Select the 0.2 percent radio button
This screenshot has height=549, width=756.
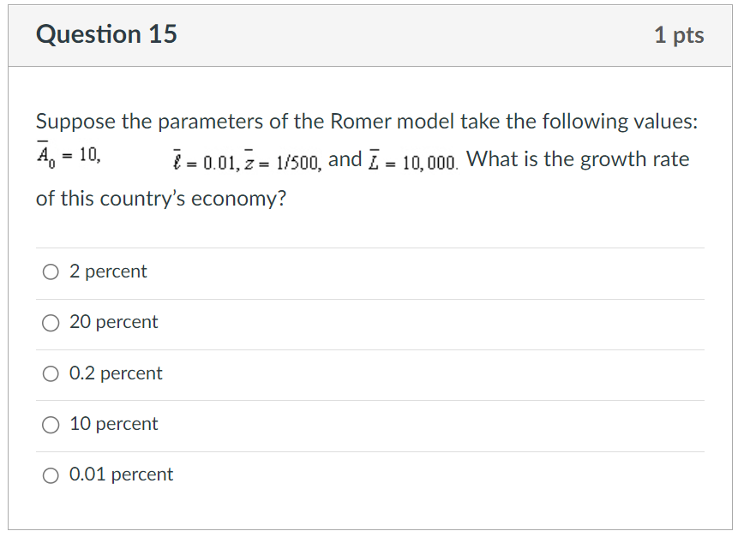click(x=51, y=373)
